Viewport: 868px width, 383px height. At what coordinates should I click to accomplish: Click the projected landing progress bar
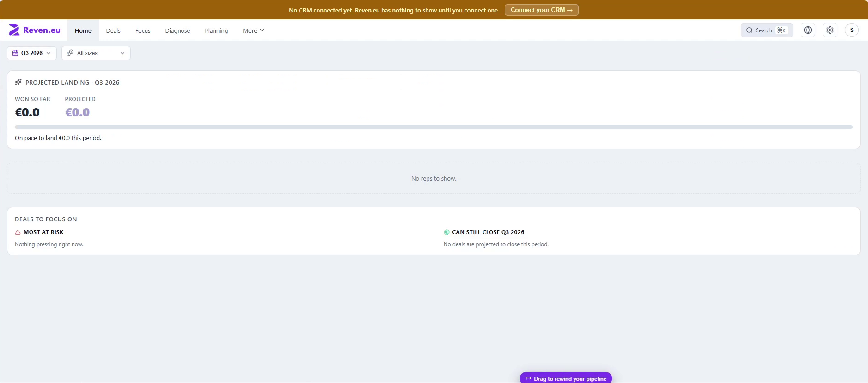434,127
